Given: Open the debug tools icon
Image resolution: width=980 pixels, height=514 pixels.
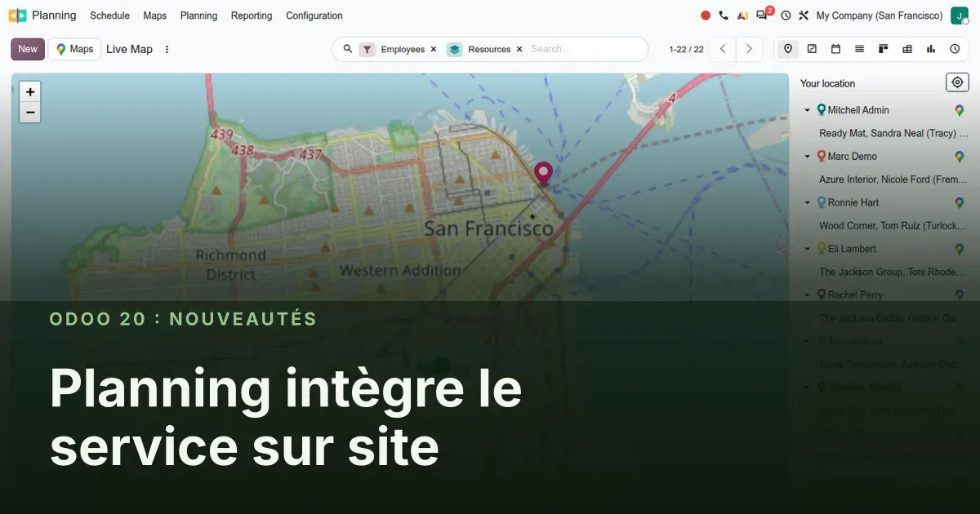Looking at the screenshot, I should click(804, 16).
